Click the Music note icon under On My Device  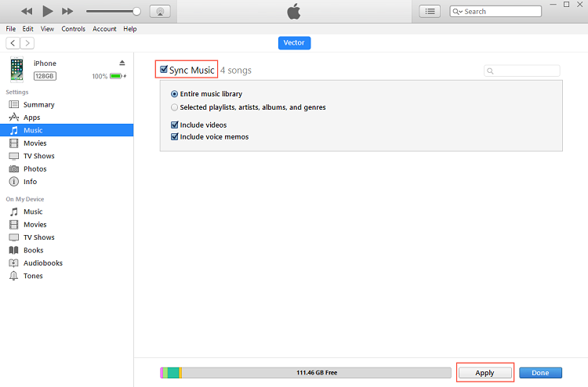point(14,212)
